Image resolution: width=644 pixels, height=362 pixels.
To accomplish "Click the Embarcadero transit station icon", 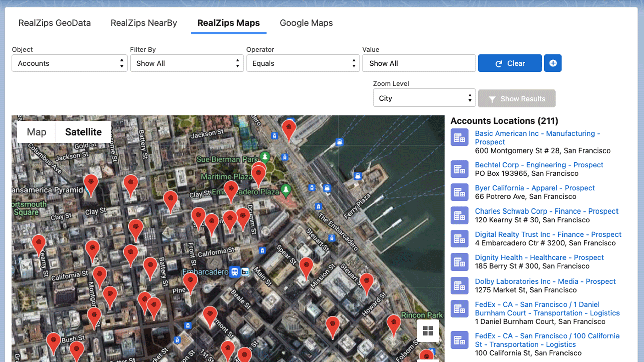I will 235,272.
